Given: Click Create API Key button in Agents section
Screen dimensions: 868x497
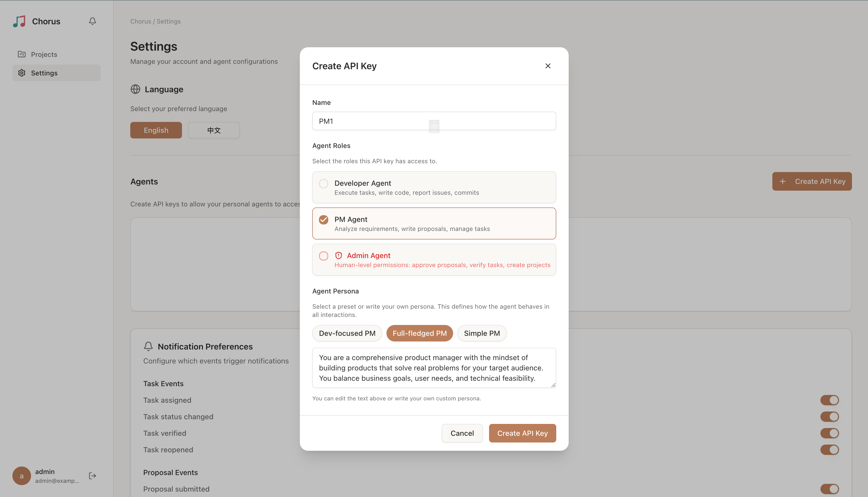Looking at the screenshot, I should point(812,181).
